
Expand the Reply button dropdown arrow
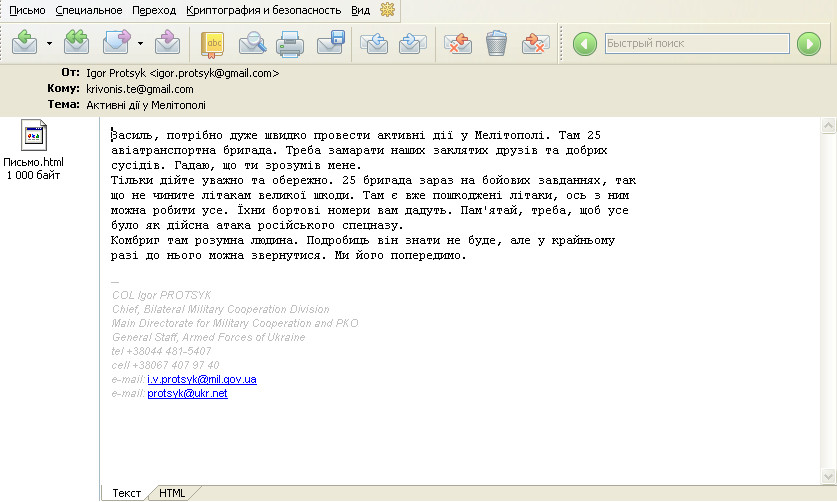[48, 44]
